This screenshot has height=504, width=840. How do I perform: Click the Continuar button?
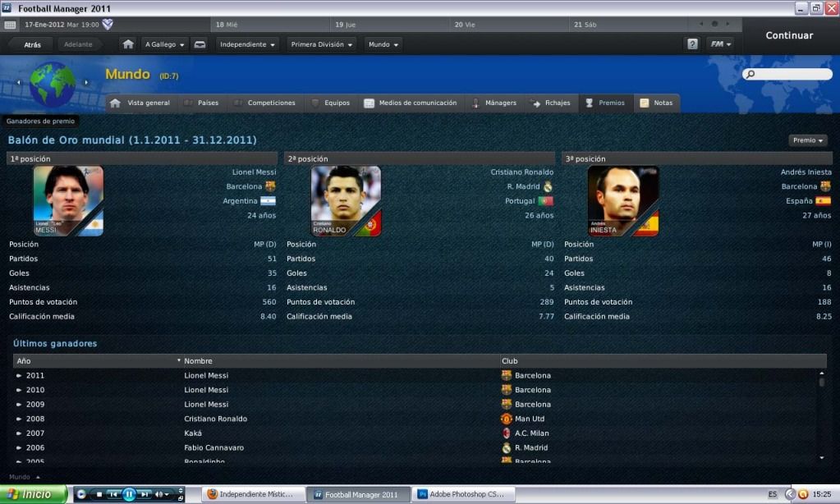(x=789, y=35)
